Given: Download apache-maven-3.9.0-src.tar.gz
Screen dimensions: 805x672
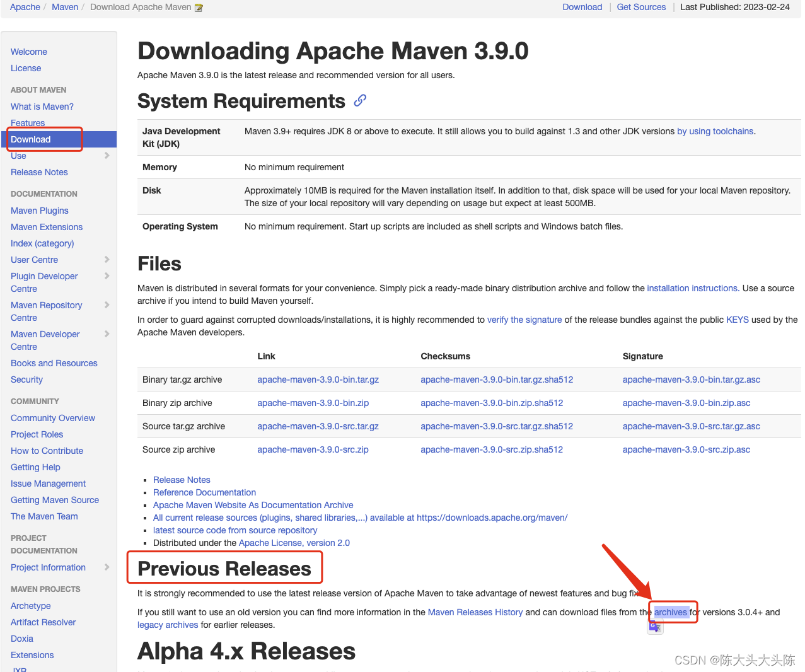Looking at the screenshot, I should coord(318,426).
